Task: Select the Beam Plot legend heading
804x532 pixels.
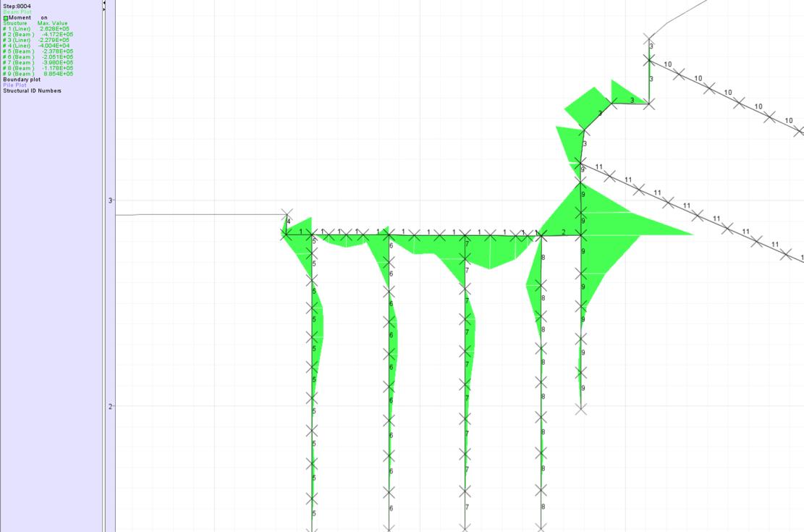Action: pos(17,12)
